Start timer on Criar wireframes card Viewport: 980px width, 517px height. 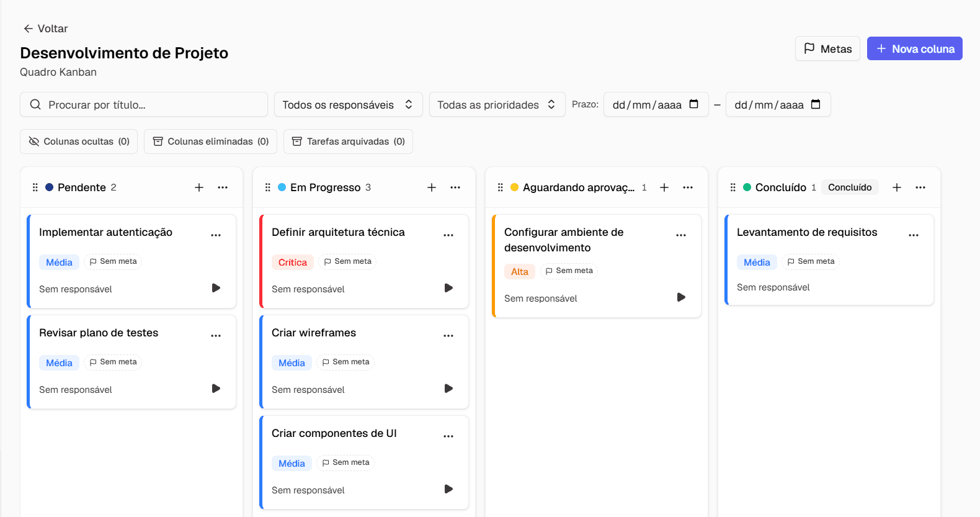(448, 389)
